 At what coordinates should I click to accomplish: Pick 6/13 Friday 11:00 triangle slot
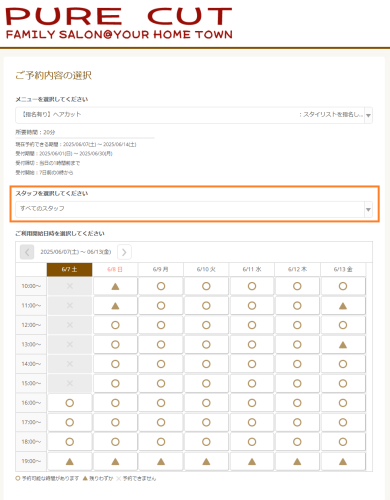[x=343, y=306]
